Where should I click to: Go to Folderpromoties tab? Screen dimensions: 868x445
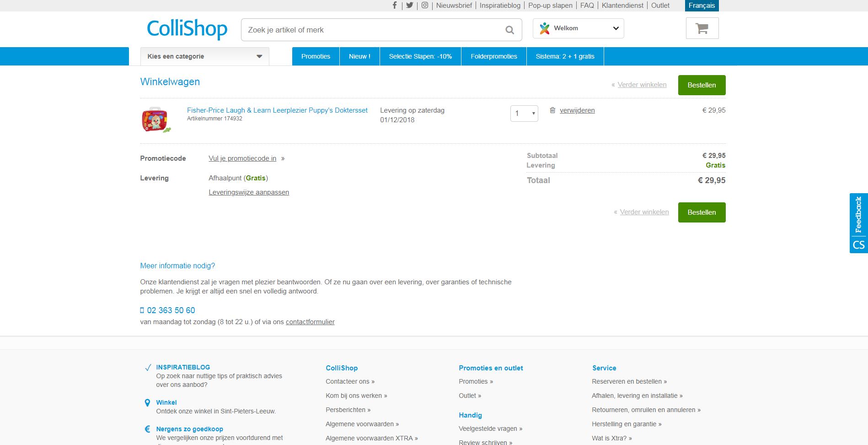coord(494,56)
